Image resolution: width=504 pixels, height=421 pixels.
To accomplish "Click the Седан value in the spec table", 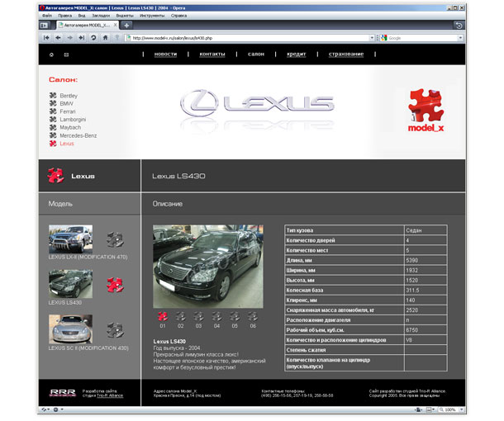I will (414, 230).
